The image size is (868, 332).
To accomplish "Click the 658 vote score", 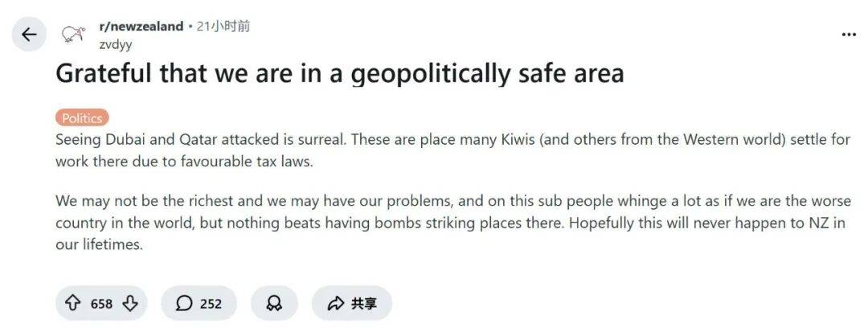I will point(101,303).
